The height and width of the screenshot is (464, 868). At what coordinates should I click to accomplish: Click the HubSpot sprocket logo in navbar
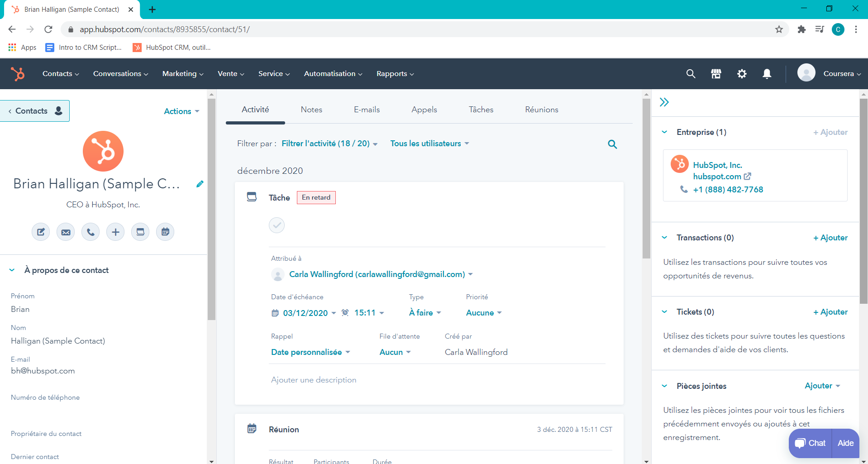click(18, 74)
